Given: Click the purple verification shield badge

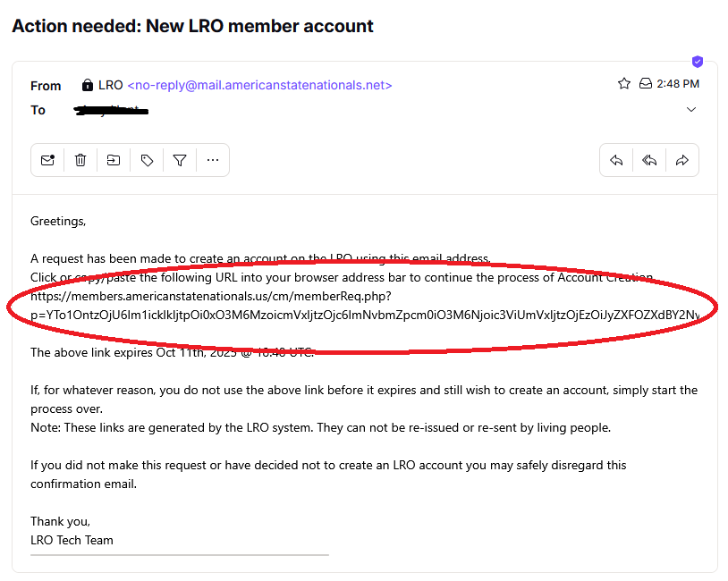Looking at the screenshot, I should click(x=698, y=62).
